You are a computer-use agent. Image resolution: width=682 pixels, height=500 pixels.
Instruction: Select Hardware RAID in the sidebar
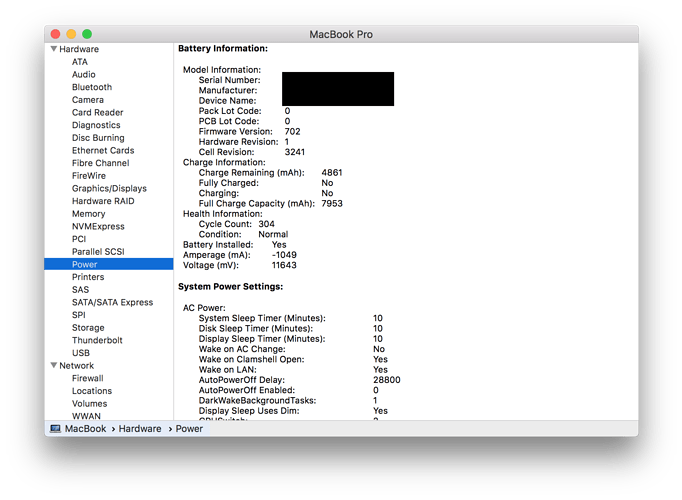click(x=103, y=201)
